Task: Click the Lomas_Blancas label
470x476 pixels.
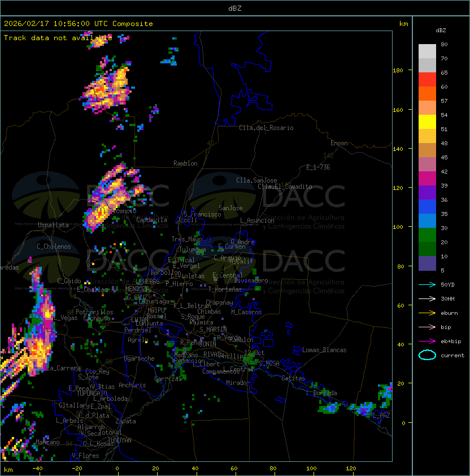Action: [x=324, y=350]
